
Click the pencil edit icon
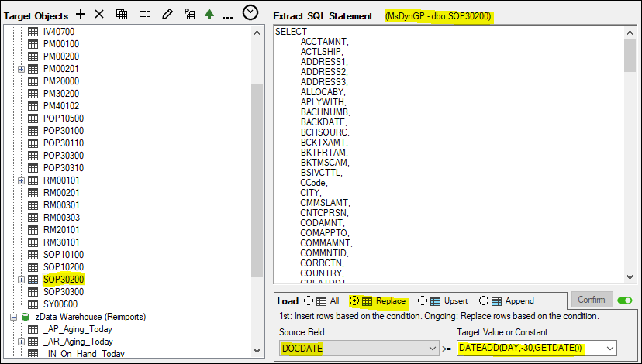[166, 15]
